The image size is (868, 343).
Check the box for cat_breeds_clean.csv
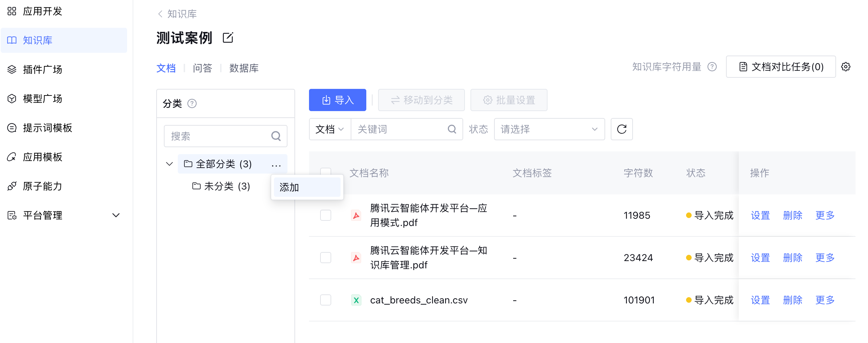tap(325, 300)
